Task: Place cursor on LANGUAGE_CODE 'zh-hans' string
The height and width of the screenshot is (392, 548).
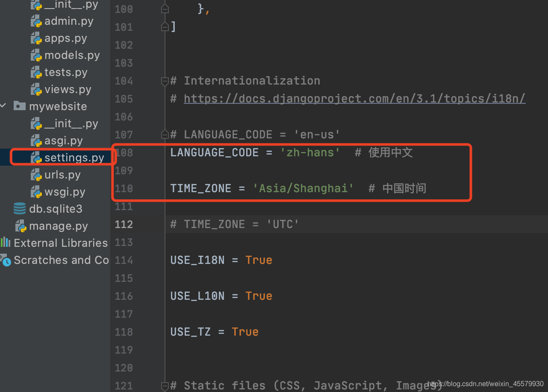Action: [310, 152]
